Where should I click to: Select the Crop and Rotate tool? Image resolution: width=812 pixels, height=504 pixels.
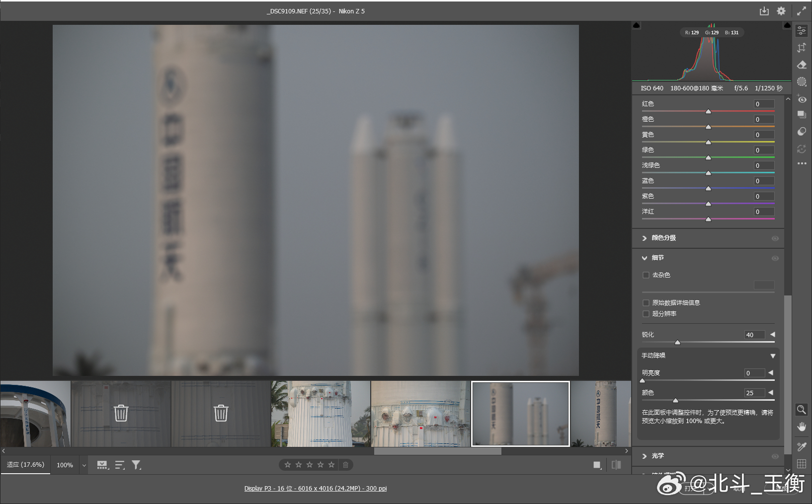802,48
